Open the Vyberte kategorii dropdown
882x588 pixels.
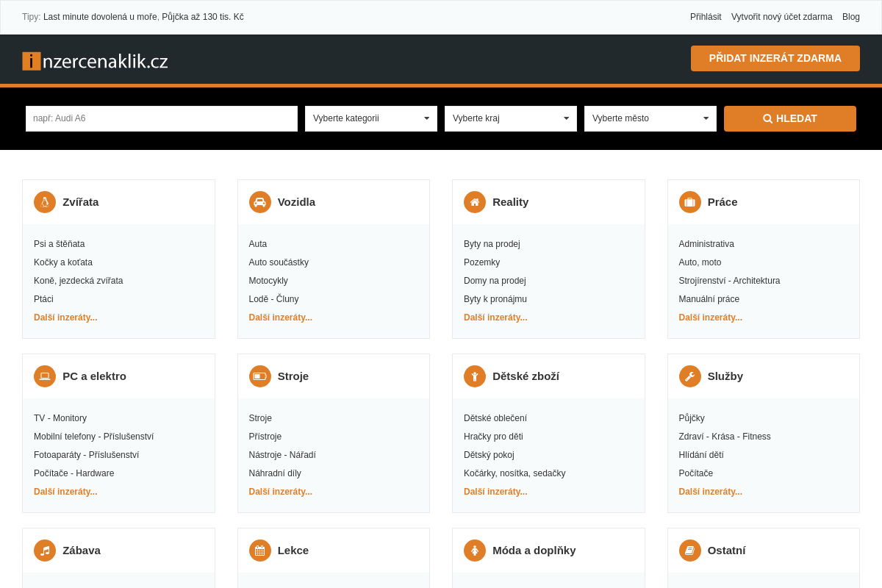pyautogui.click(x=371, y=118)
